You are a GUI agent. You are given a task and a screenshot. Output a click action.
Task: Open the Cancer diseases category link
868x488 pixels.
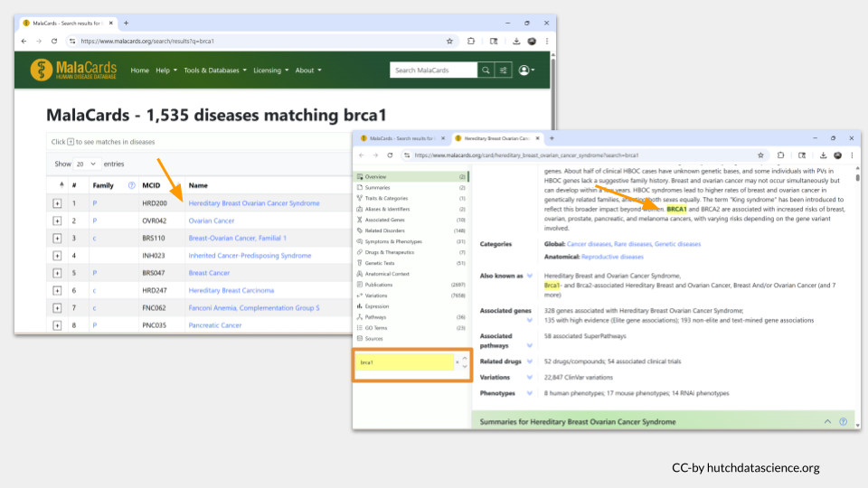coord(589,244)
